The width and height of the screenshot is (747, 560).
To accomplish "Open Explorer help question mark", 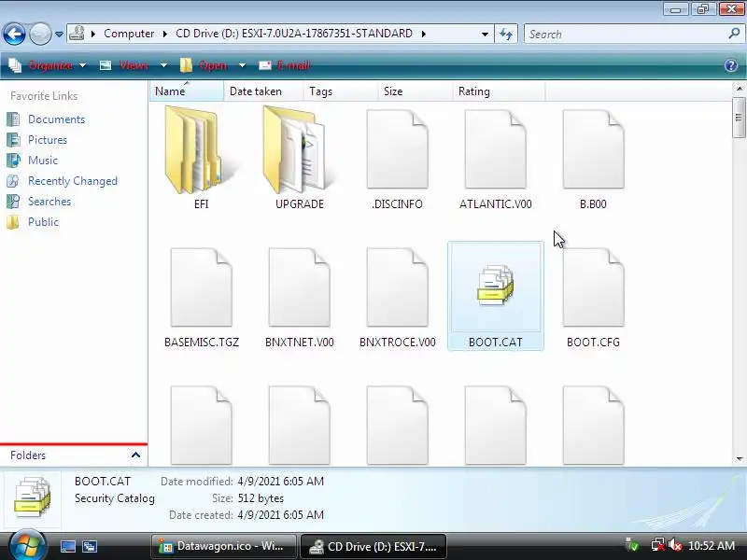I will tap(731, 65).
